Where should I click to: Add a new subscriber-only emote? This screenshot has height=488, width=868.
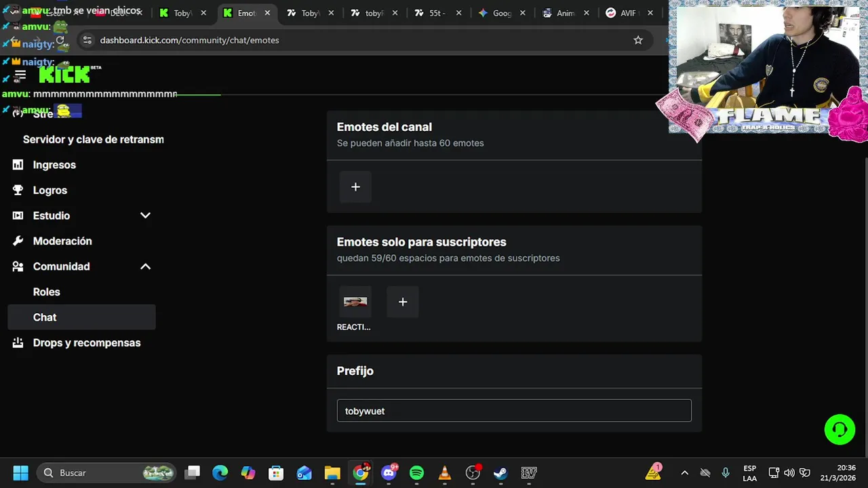pos(403,302)
